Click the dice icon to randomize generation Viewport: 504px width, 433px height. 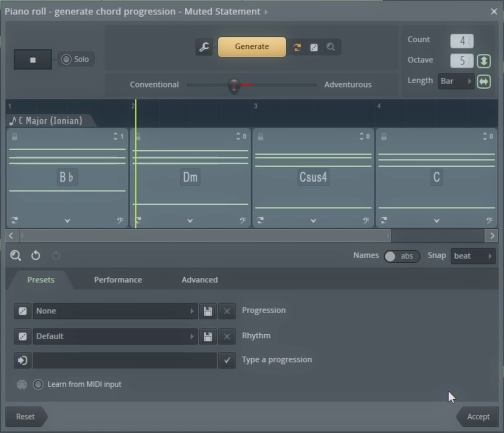pyautogui.click(x=314, y=47)
